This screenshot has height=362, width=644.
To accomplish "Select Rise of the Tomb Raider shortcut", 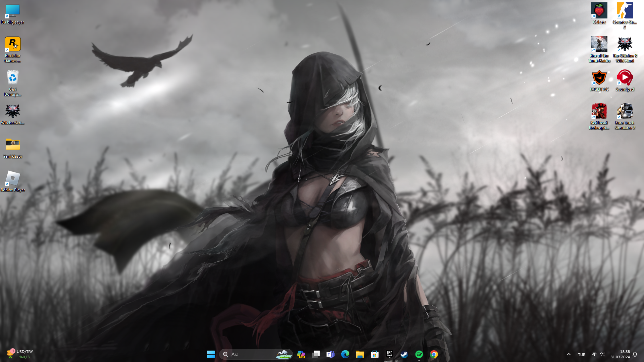I will click(x=599, y=50).
